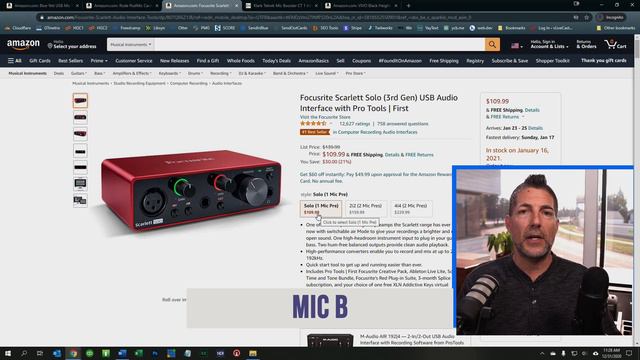Expand the Band & Orchestra dropdown
The height and width of the screenshot is (360, 640).
[291, 73]
